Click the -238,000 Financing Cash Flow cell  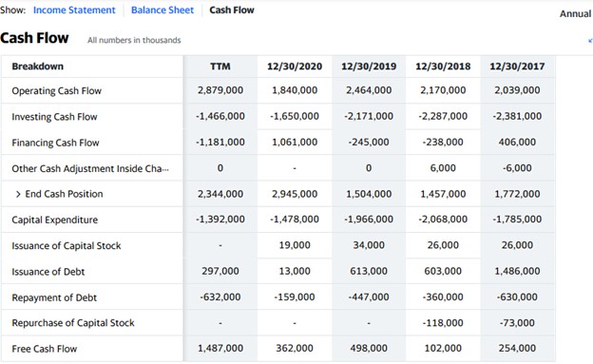(443, 143)
